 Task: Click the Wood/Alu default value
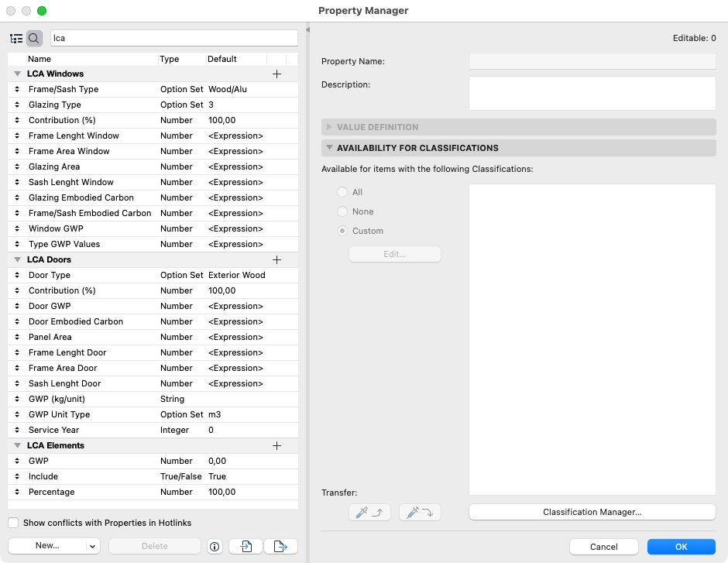coord(228,89)
